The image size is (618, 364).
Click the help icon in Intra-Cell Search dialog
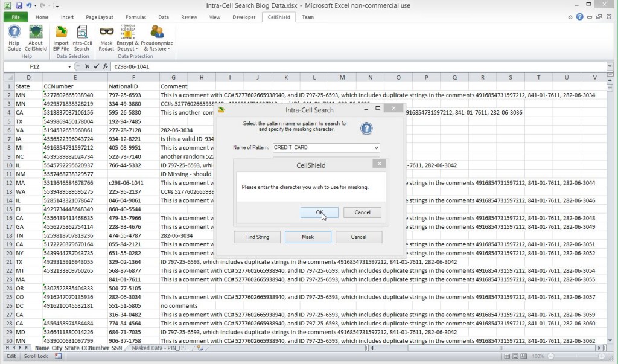click(366, 129)
